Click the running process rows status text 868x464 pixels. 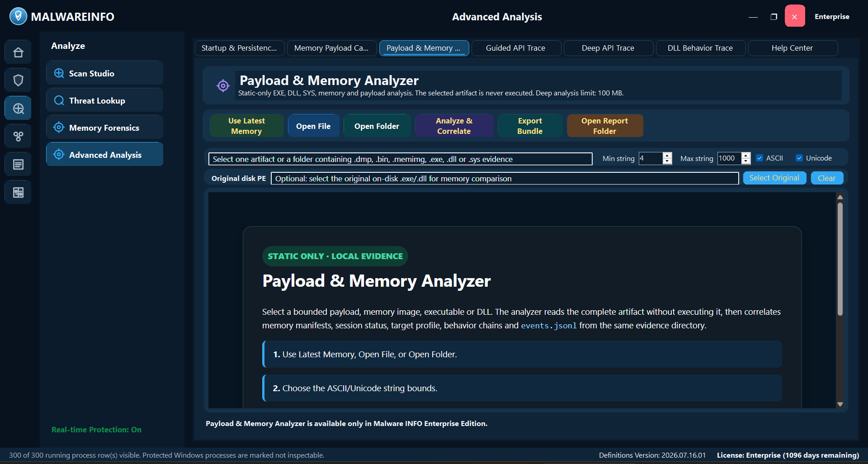166,455
